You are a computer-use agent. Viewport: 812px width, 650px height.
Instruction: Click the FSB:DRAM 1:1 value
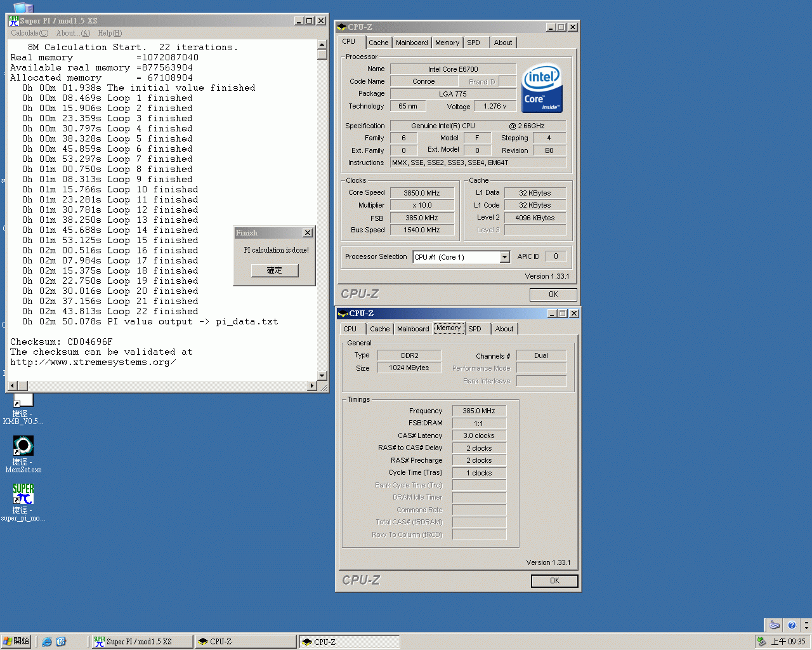click(x=479, y=423)
